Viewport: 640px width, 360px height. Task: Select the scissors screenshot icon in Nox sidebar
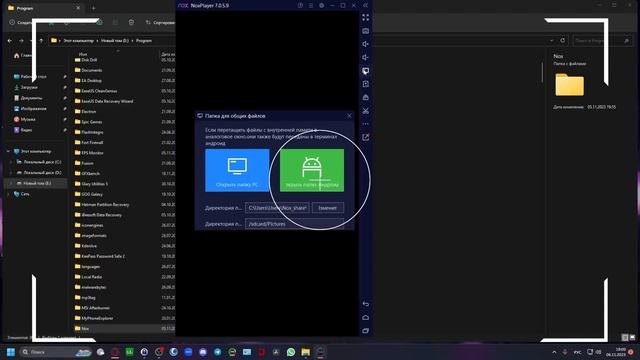[x=366, y=111]
